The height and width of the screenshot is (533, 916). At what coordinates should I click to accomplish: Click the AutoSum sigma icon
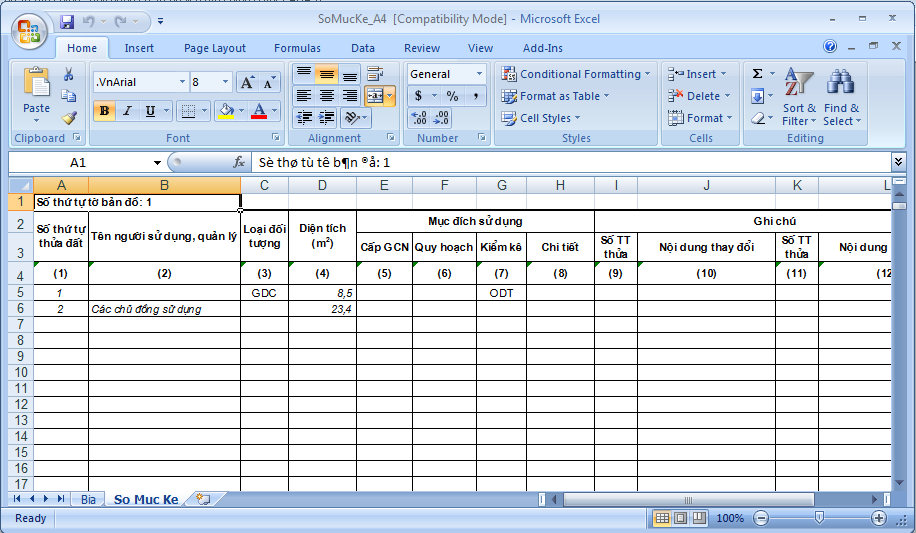[x=757, y=74]
